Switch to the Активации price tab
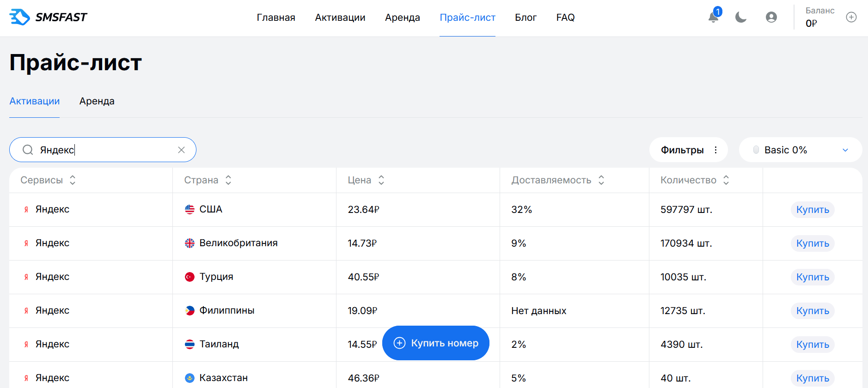This screenshot has height=388, width=868. pos(35,101)
